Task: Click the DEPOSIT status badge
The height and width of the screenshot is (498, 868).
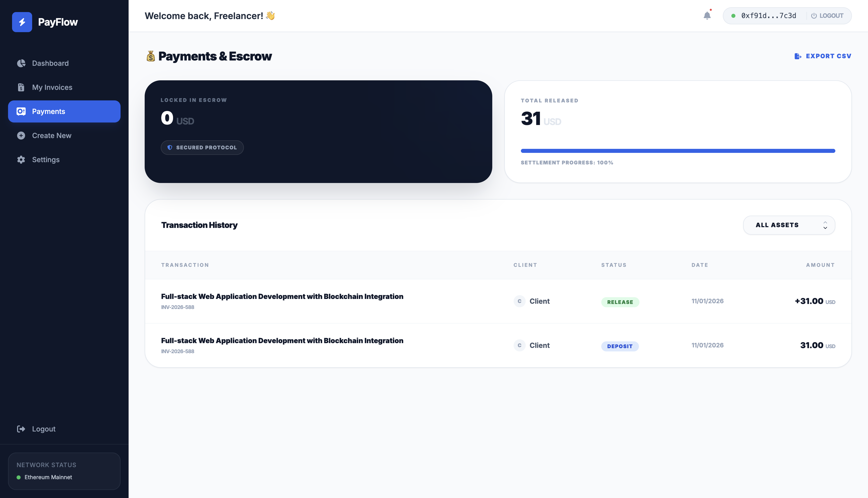Action: pyautogui.click(x=620, y=346)
